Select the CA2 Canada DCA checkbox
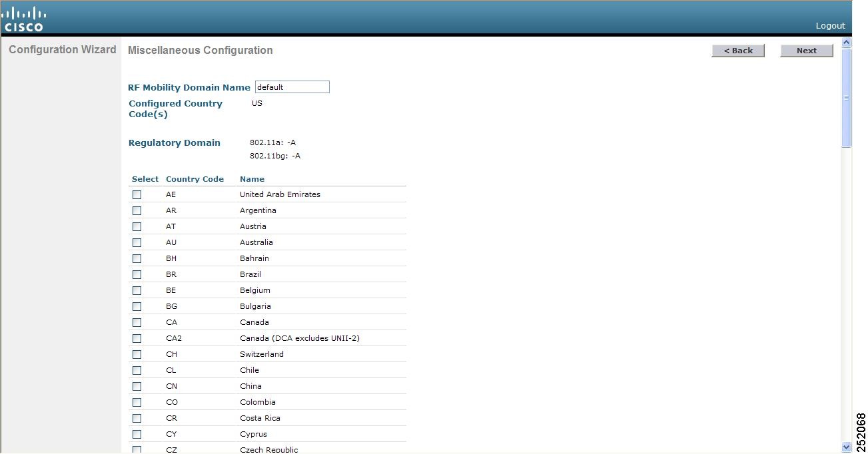This screenshot has height=454, width=868. 137,338
